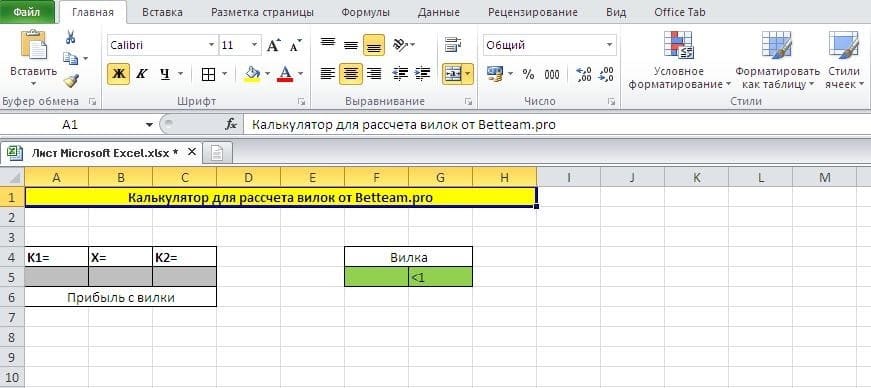Switch to the Вид tab
Viewport: 871px width, 388px height.
(616, 12)
